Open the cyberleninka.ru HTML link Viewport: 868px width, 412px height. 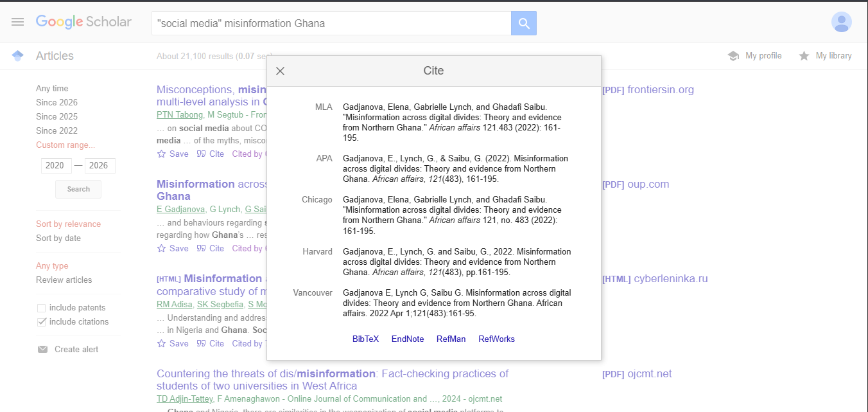tap(655, 279)
